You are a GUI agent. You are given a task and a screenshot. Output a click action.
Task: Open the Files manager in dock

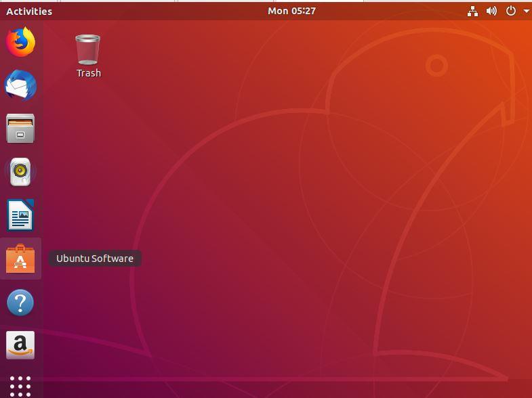click(20, 128)
